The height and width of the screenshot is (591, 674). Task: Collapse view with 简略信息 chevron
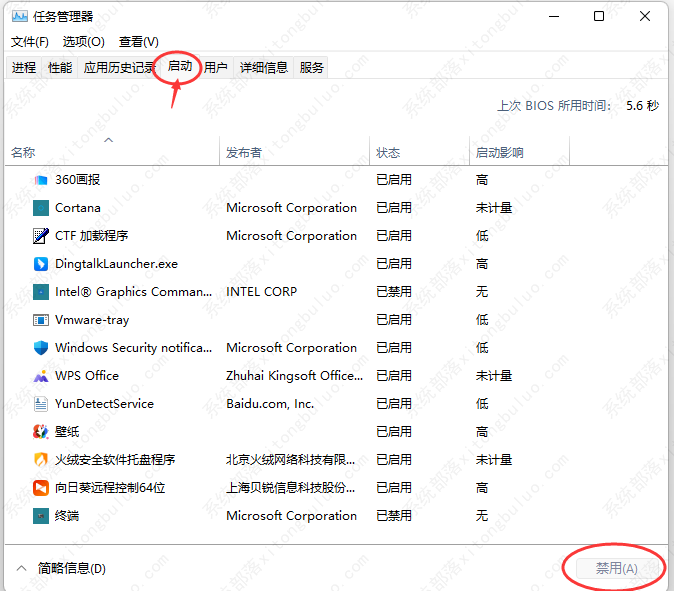[22, 568]
